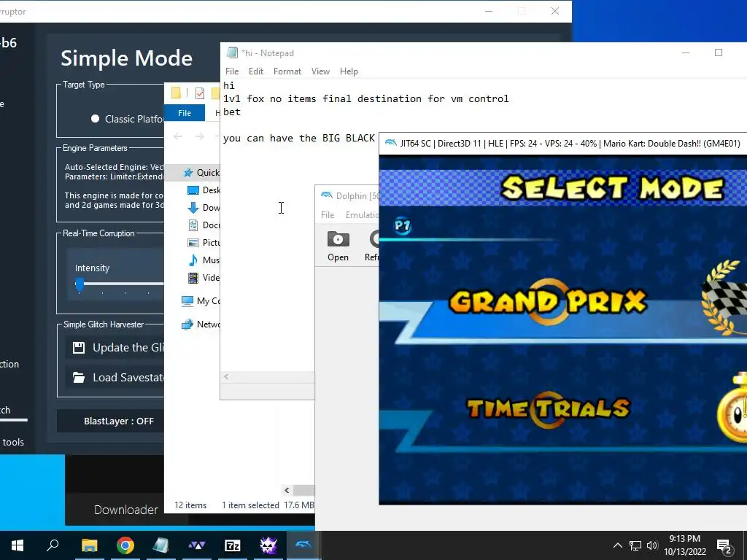
Task: Open 7-Zip from the taskbar
Action: [233, 545]
